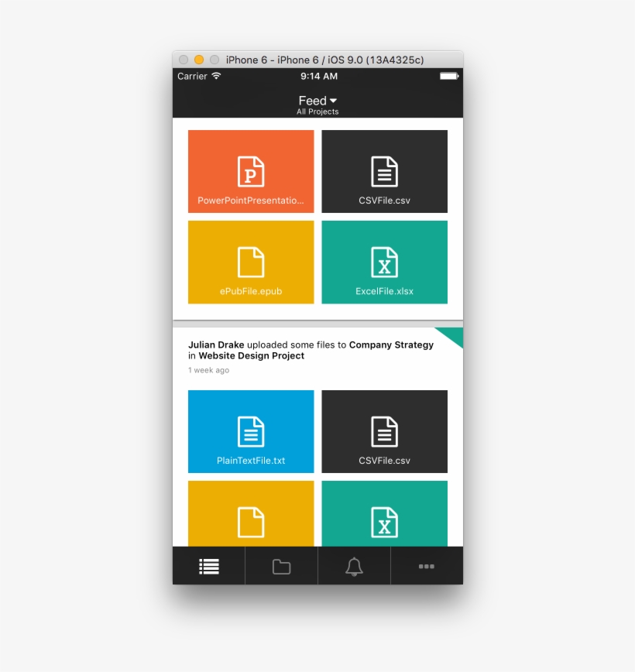Select the folder icon in bottom bar

tap(280, 566)
